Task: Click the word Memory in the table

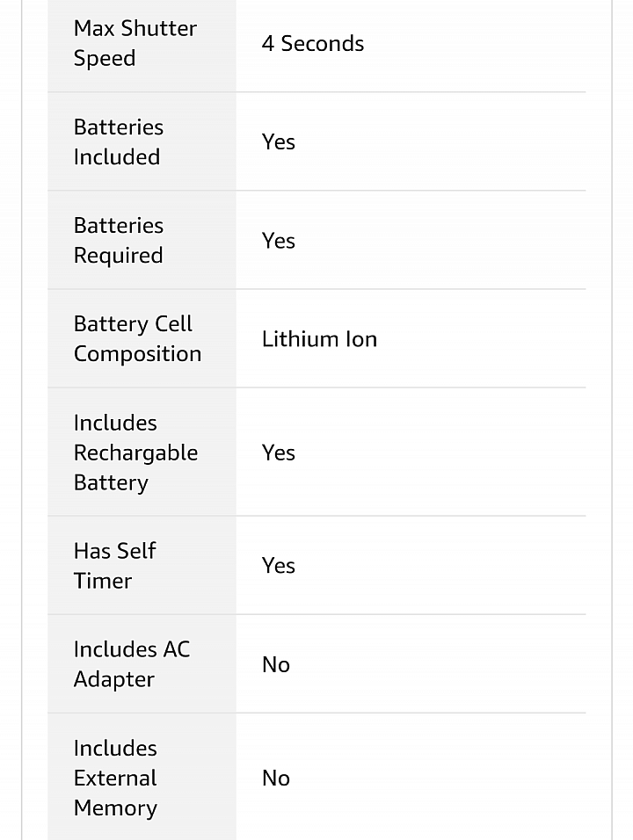Action: [115, 807]
